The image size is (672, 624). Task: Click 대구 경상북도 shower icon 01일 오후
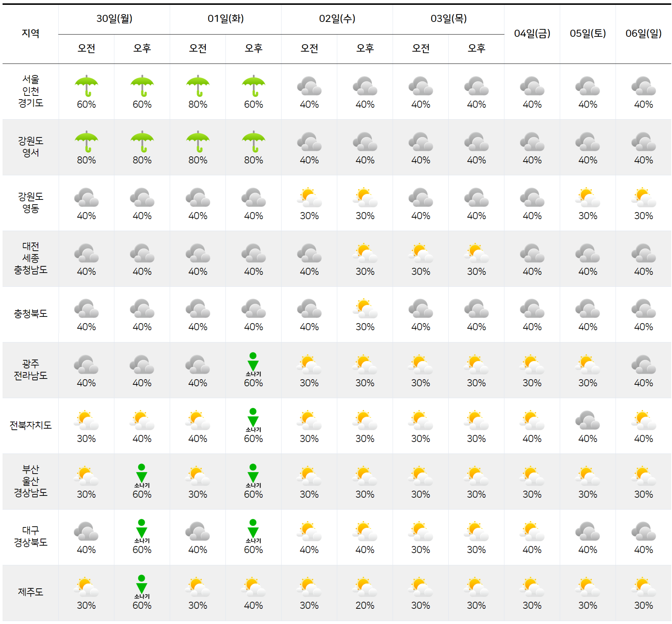(x=253, y=531)
